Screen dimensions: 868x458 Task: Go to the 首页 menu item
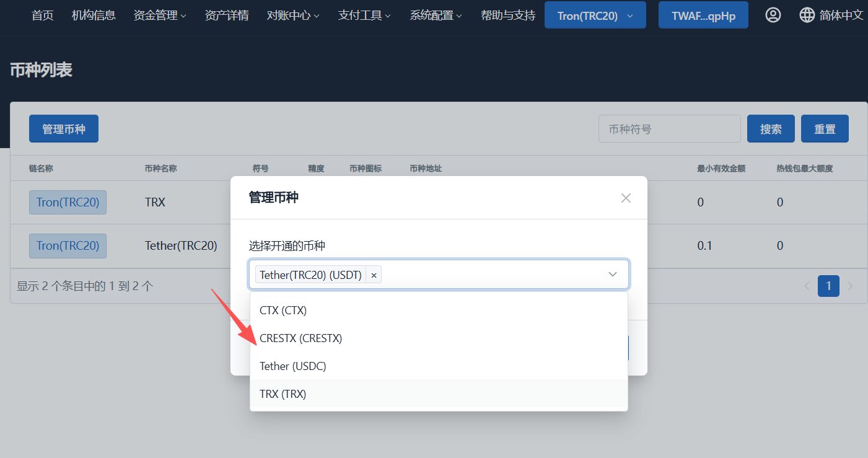click(x=42, y=15)
